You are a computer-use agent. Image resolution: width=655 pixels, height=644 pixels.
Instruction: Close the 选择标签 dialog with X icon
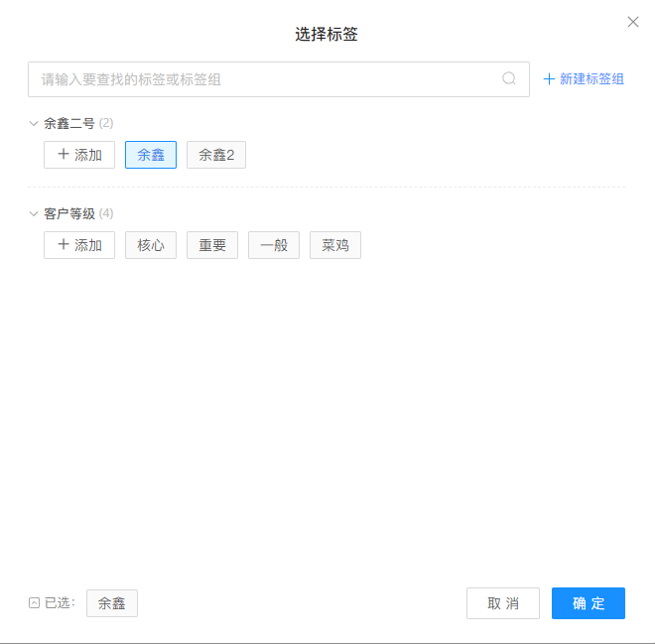pos(633,22)
